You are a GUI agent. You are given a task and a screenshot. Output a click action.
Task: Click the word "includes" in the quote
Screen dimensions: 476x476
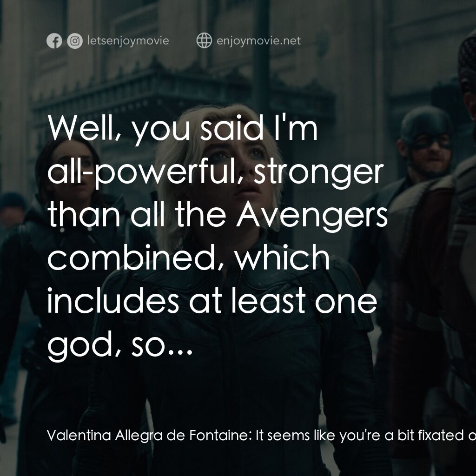coord(113,300)
